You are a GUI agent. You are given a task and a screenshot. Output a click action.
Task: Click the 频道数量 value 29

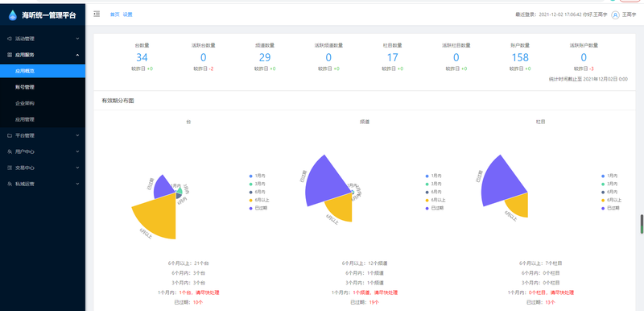pos(265,57)
